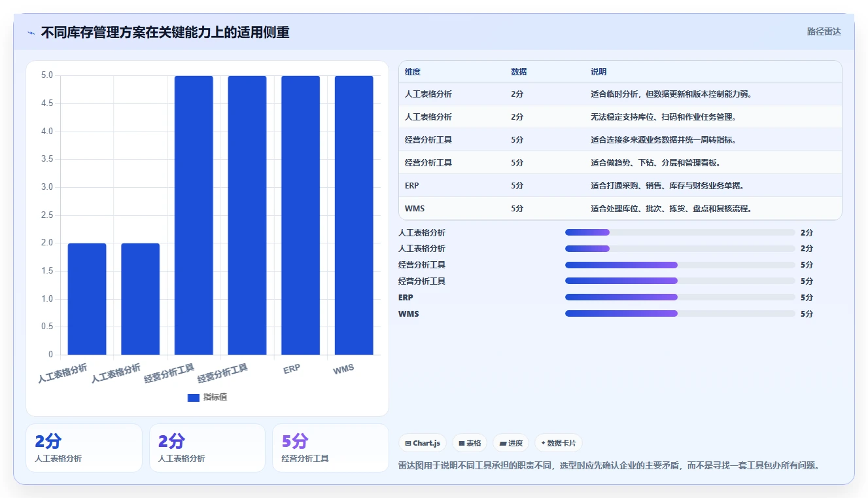Click the ERP cell in the table's 维度 column
This screenshot has height=498, width=868.
coord(412,186)
